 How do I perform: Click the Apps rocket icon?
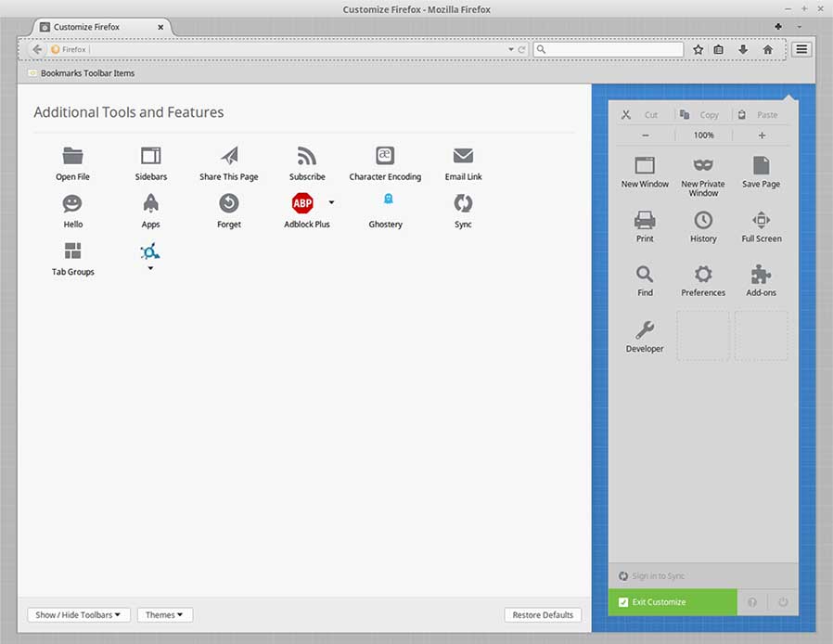[151, 203]
